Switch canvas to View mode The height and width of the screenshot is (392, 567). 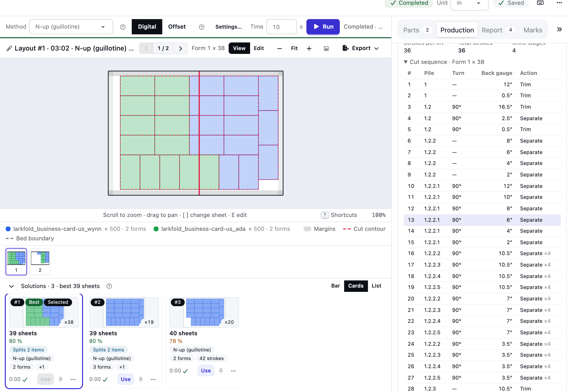[x=239, y=48]
